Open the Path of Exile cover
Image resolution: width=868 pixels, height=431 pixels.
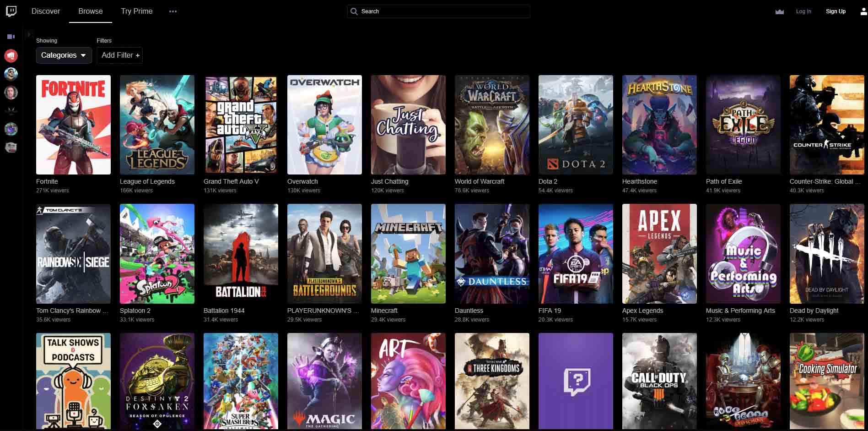(x=743, y=125)
